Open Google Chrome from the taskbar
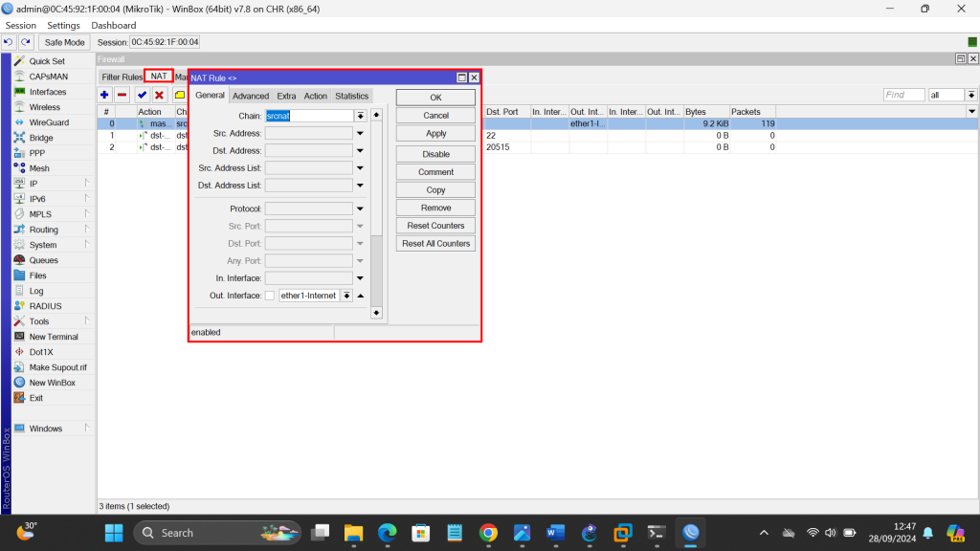This screenshot has height=551, width=980. 488,533
